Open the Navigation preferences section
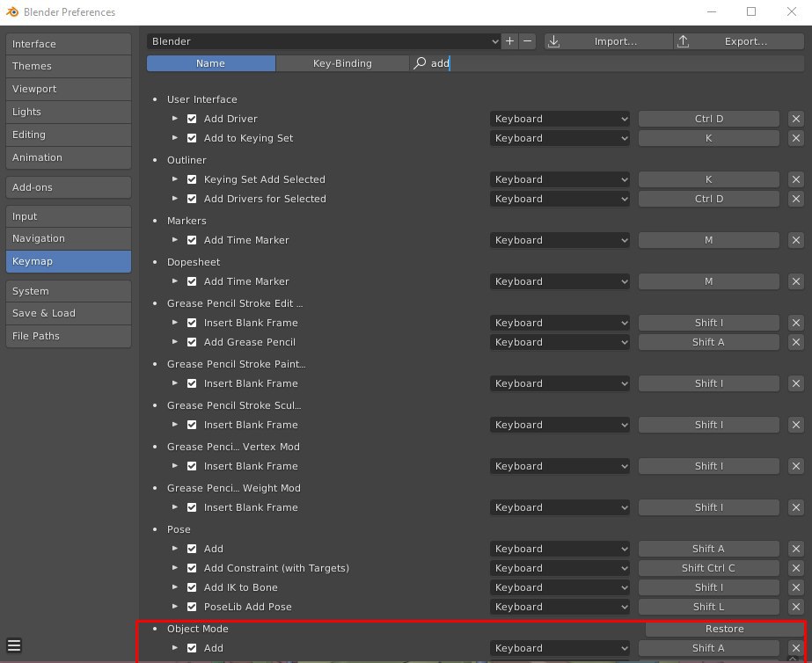812x663 pixels. [x=69, y=238]
